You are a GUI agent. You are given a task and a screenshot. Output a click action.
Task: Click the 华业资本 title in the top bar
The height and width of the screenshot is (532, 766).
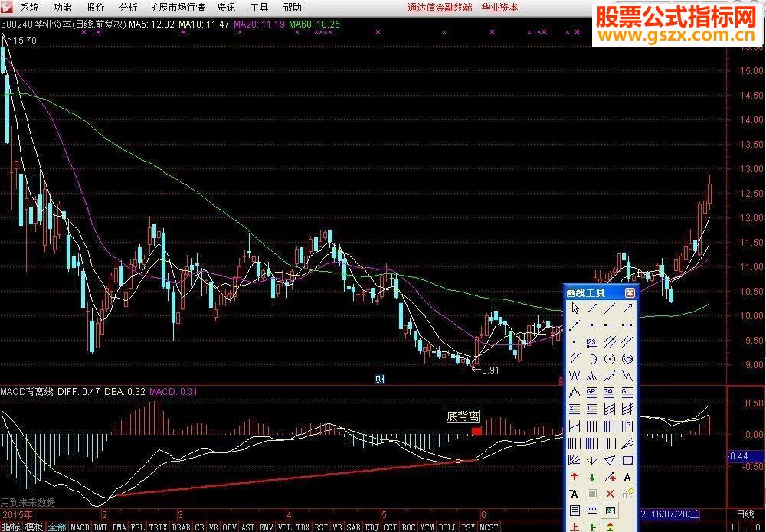pyautogui.click(x=499, y=8)
